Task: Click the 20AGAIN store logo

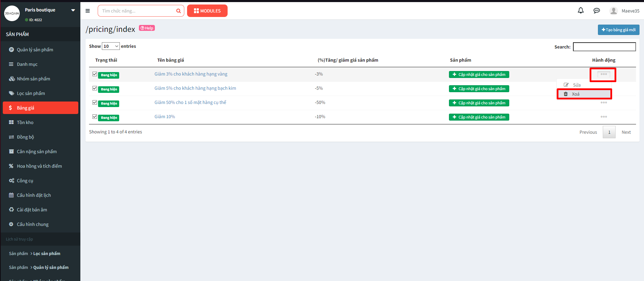Action: pyautogui.click(x=12, y=14)
